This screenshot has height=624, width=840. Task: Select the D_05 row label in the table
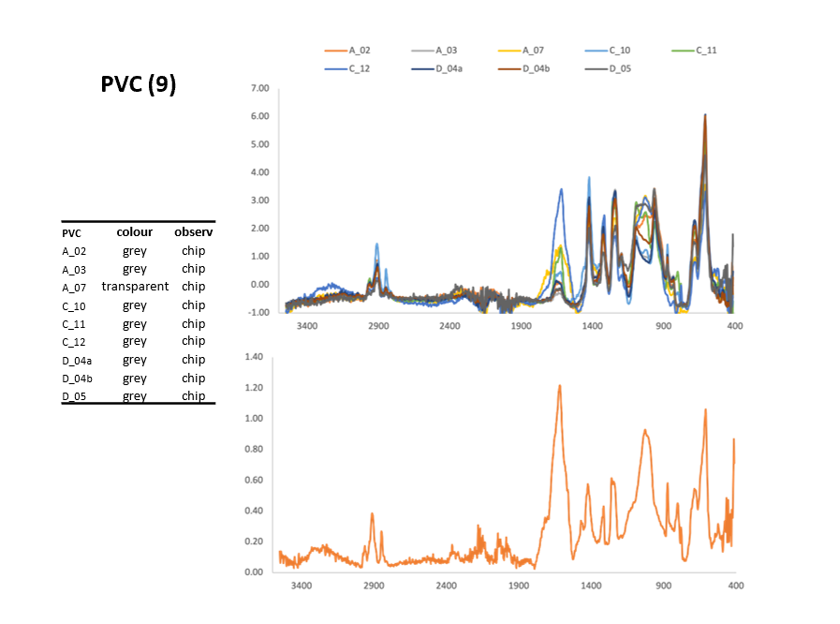pos(74,396)
